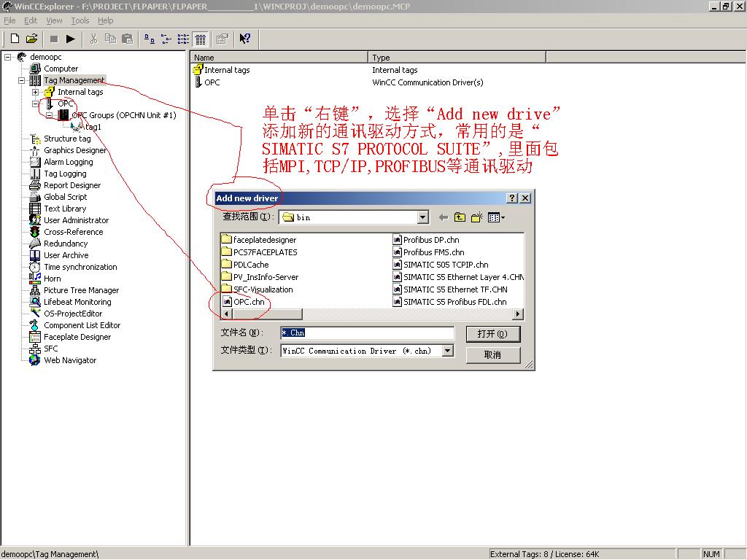
Task: Open the file type dropdown
Action: tap(447, 351)
